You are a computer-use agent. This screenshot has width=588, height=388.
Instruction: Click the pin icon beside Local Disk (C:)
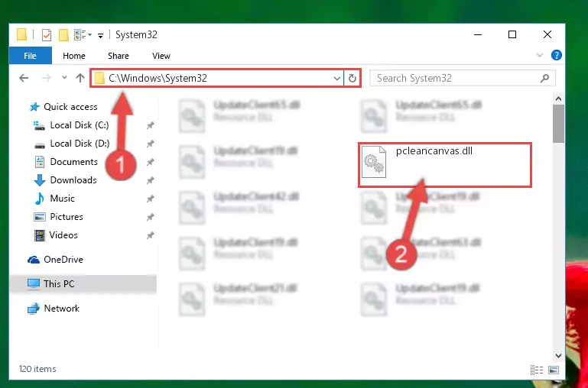[x=151, y=125]
